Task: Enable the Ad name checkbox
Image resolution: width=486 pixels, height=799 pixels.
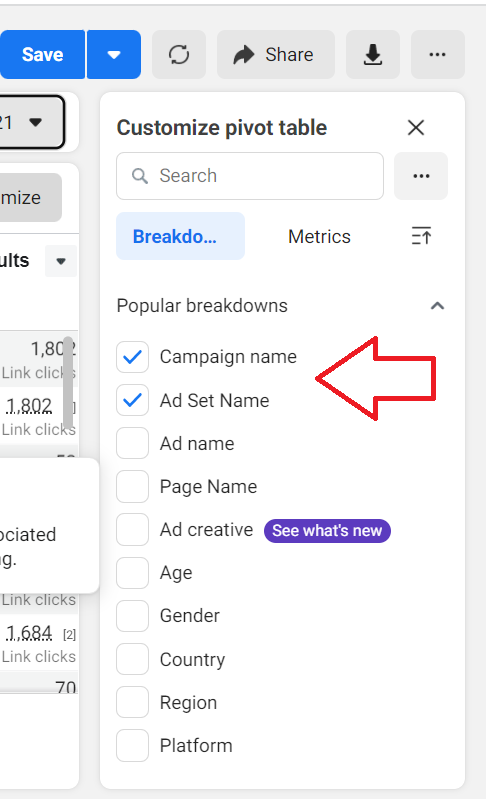Action: pyautogui.click(x=132, y=443)
